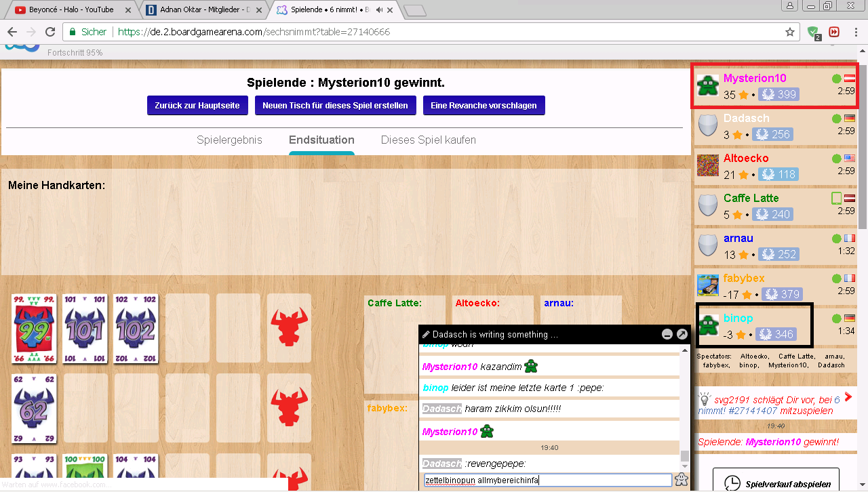Open Altoecko's player name link
Screen dimensions: 868x492
[746, 159]
